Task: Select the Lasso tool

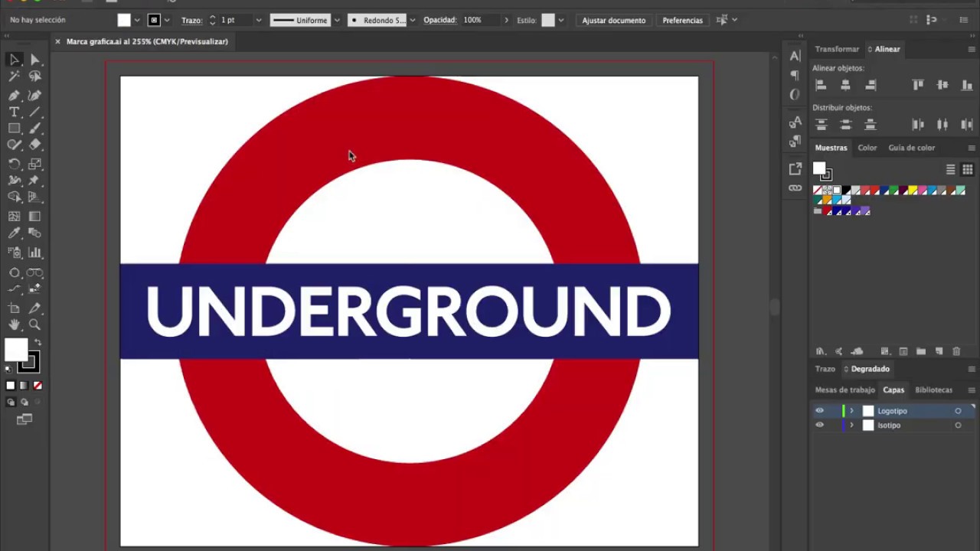Action: tap(34, 77)
